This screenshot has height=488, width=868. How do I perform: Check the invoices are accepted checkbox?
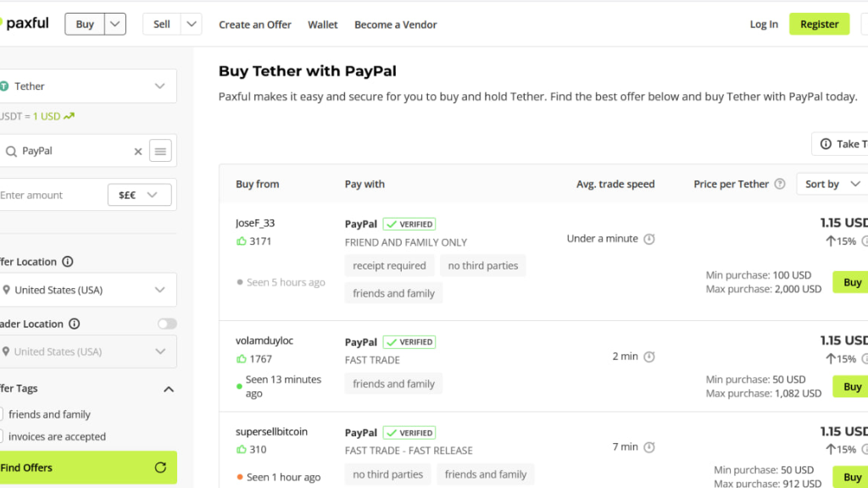(1, 436)
